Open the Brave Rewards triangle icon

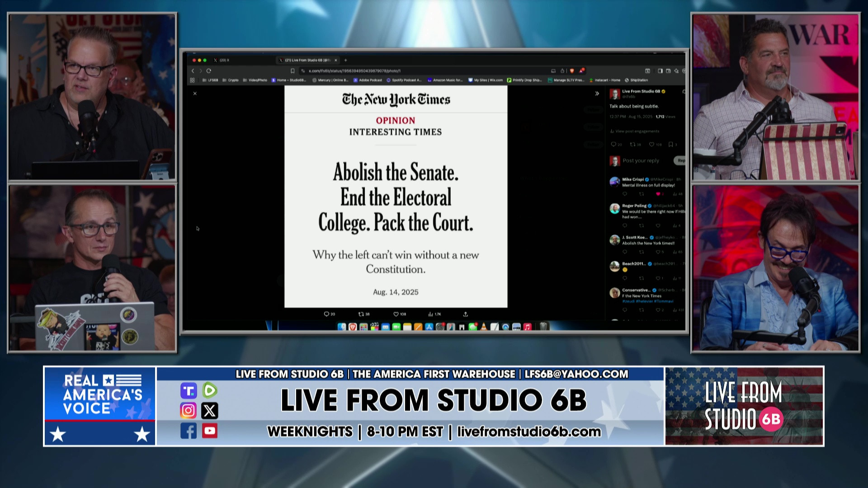point(581,71)
